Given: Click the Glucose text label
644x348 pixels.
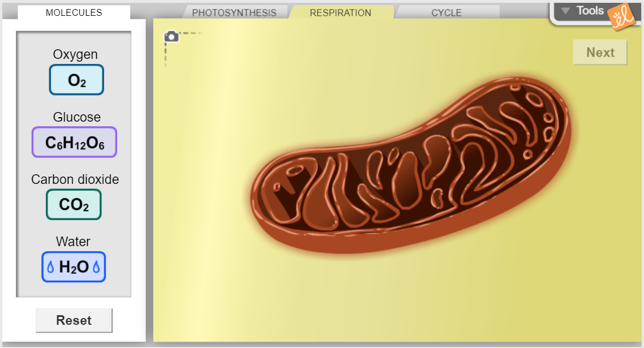Looking at the screenshot, I should (76, 117).
